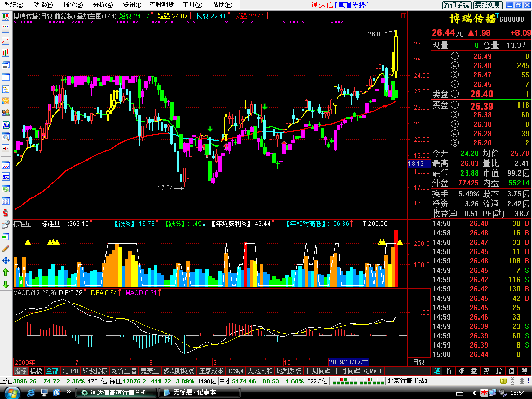Click the 日线 period button
This screenshot has width=532, height=399.
coord(419,362)
